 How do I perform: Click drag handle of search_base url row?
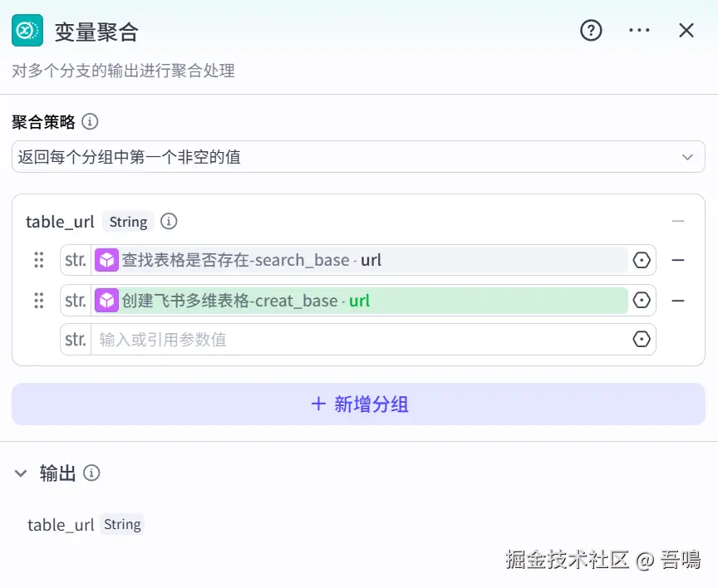click(39, 260)
